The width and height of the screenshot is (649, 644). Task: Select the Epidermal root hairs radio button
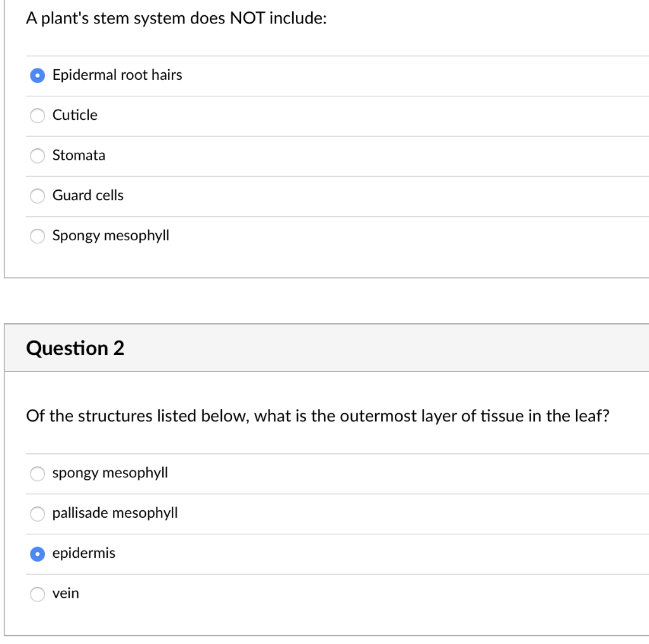click(37, 75)
